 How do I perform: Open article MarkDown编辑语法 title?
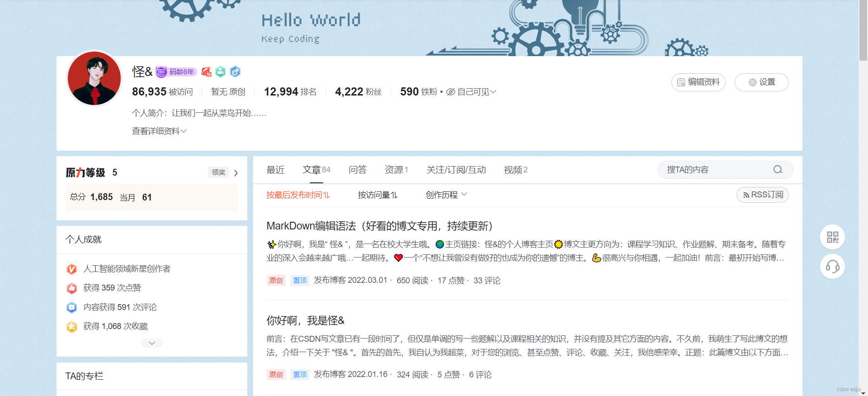379,226
